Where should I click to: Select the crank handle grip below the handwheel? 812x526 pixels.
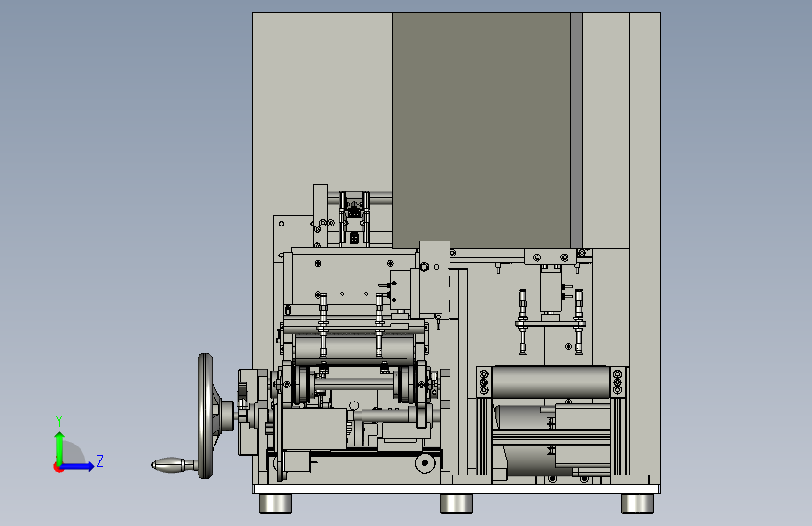(168, 465)
